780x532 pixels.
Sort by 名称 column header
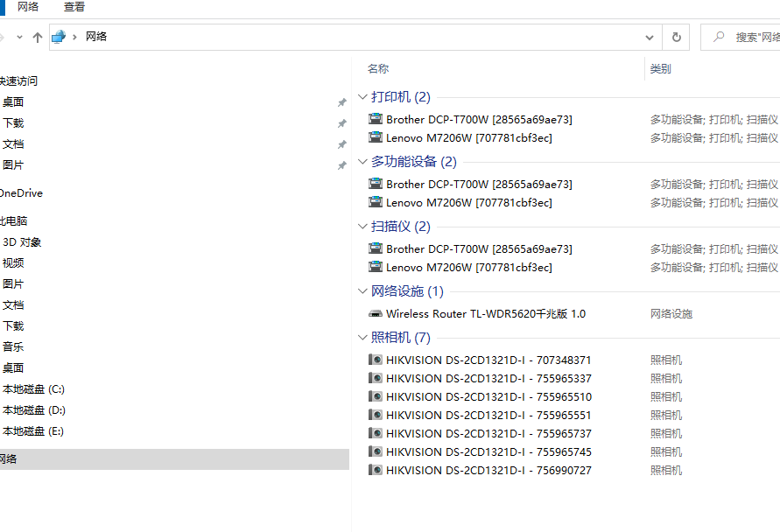click(378, 69)
